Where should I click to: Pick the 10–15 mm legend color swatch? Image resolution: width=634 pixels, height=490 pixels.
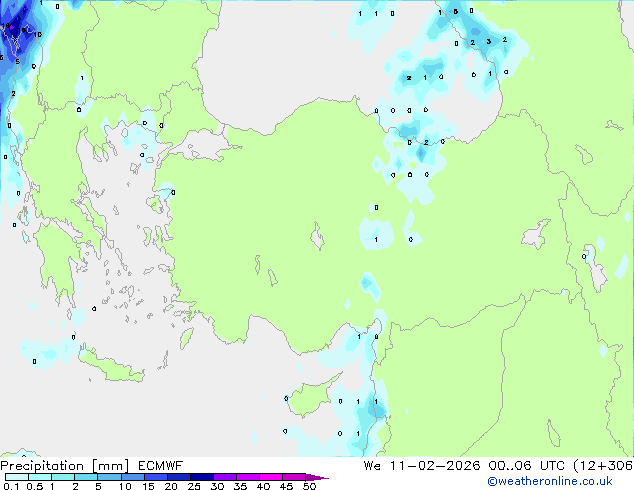[132, 477]
